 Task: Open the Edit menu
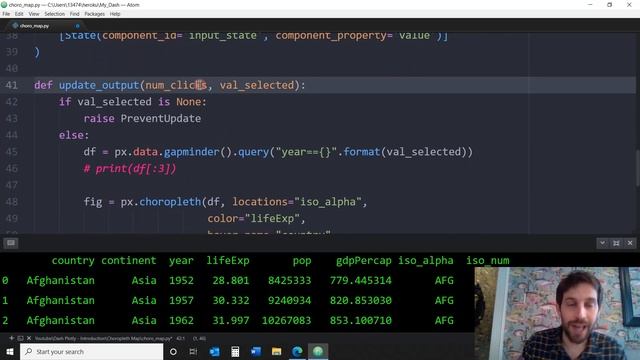(x=19, y=14)
